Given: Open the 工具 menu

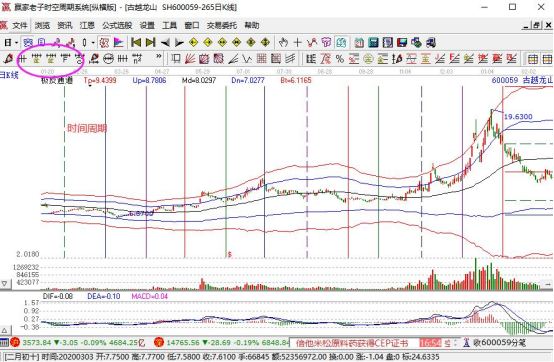Looking at the screenshot, I should point(169,25).
